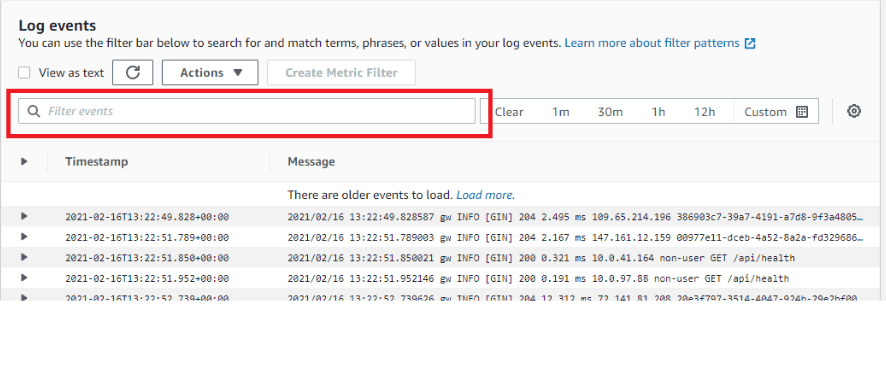
Task: Click the Clear time filter button
Action: point(509,112)
